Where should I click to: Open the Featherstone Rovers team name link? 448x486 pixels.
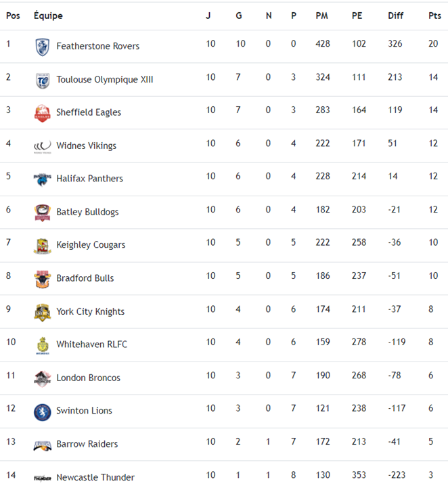[97, 46]
